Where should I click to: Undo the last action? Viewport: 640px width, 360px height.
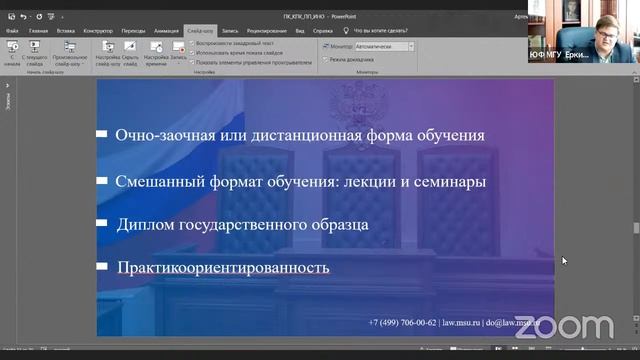[23, 17]
